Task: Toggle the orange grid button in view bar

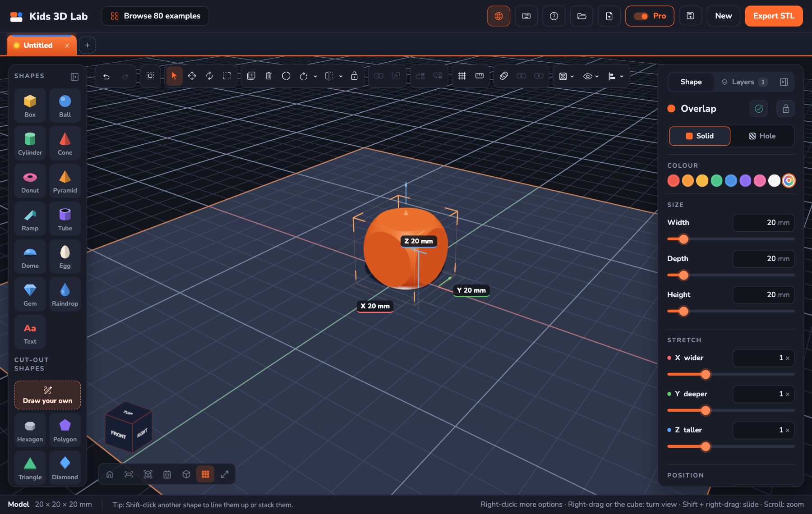Action: 205,474
